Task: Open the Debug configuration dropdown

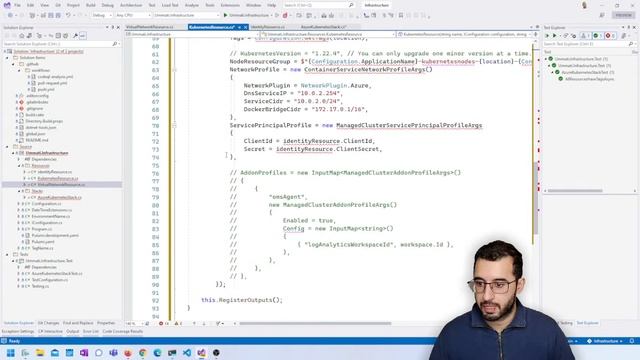Action: click(102, 15)
